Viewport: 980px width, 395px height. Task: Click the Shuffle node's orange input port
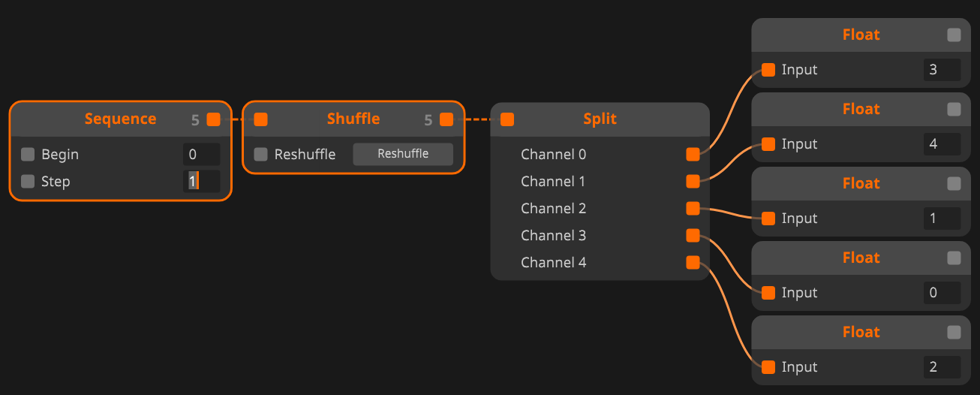pos(260,119)
